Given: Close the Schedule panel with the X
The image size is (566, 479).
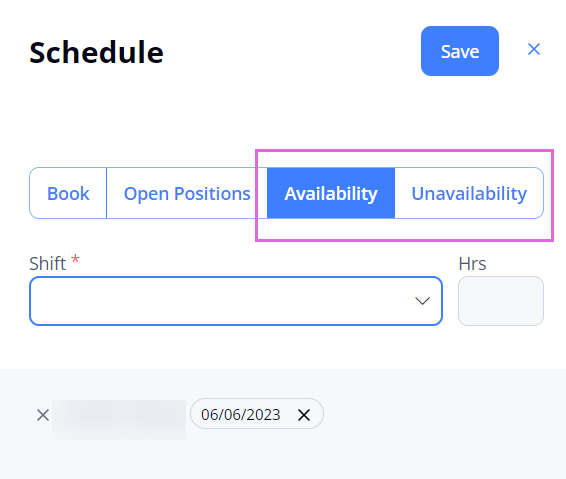Looking at the screenshot, I should [534, 49].
